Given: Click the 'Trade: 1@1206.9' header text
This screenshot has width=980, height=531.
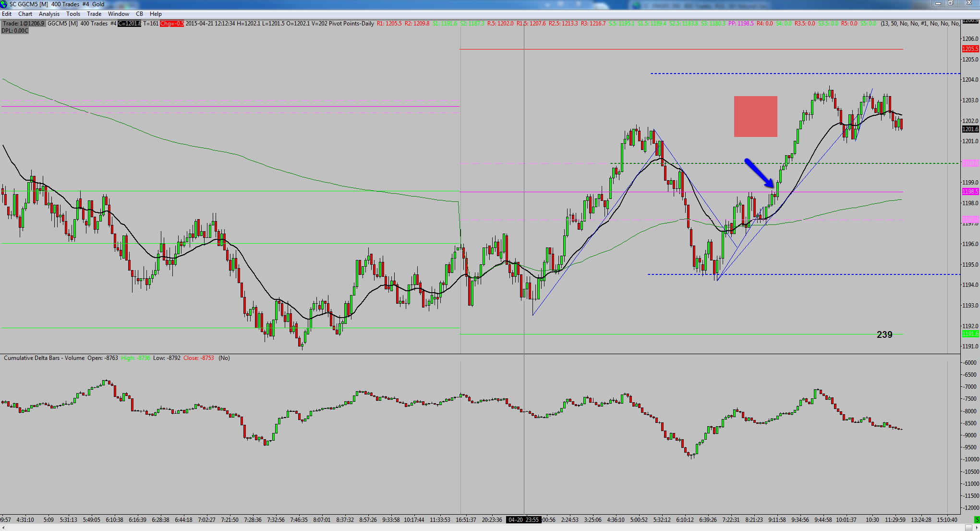Looking at the screenshot, I should tap(23, 24).
